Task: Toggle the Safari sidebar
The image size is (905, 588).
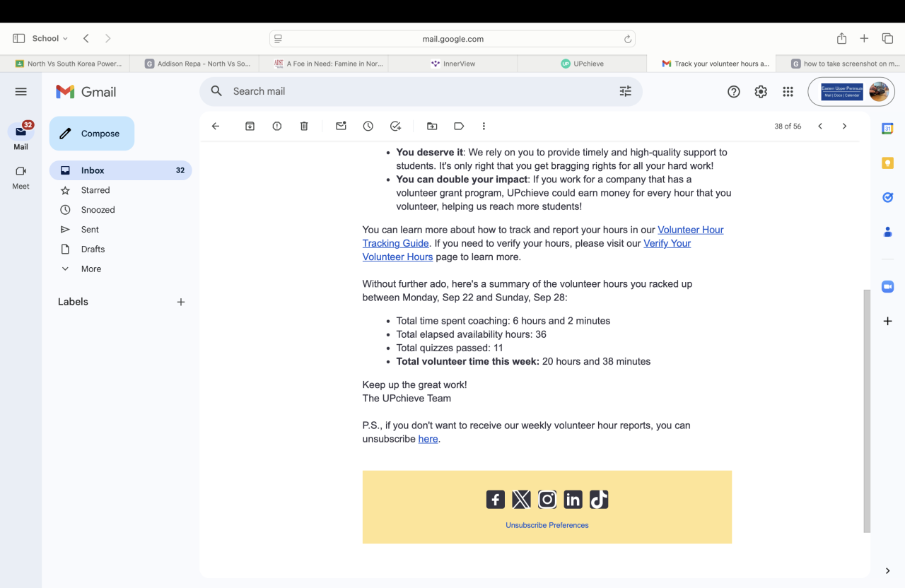Action: (x=19, y=38)
